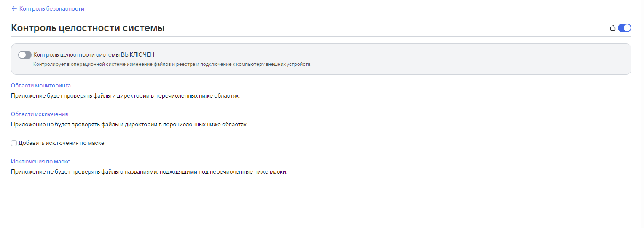Enable Контроль целостности системы switch
The image size is (644, 228).
[25, 55]
